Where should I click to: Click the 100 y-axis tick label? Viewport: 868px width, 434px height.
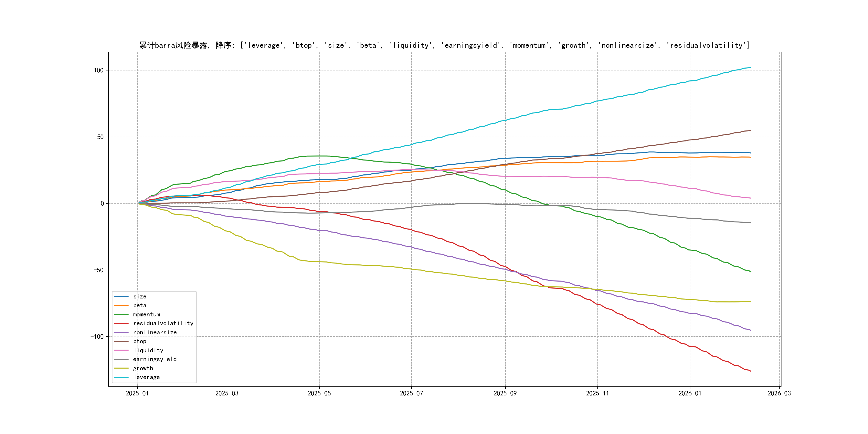tap(98, 70)
